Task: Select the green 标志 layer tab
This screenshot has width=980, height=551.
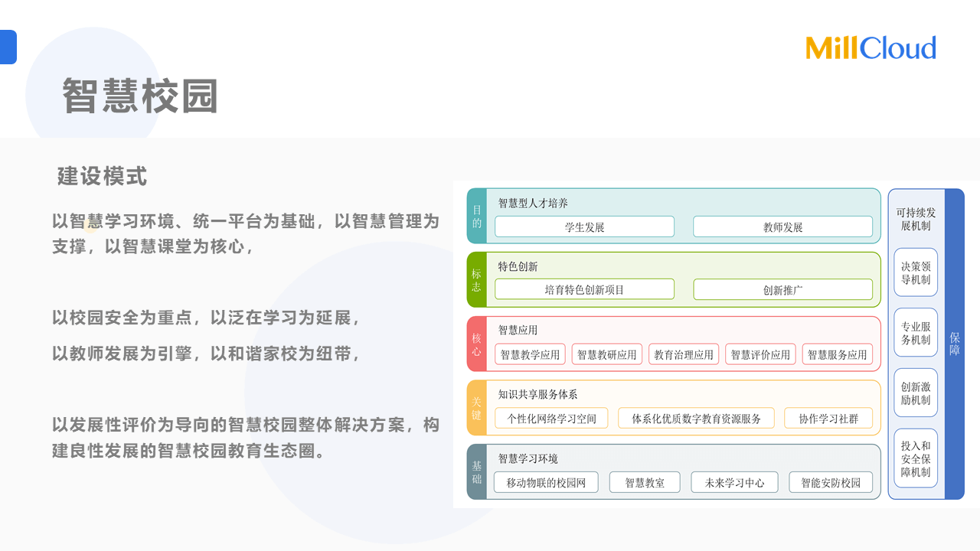Action: point(477,280)
